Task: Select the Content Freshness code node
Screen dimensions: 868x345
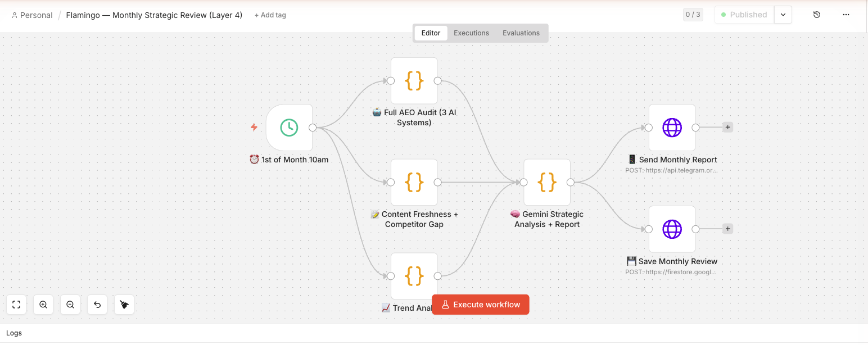Action: [414, 182]
